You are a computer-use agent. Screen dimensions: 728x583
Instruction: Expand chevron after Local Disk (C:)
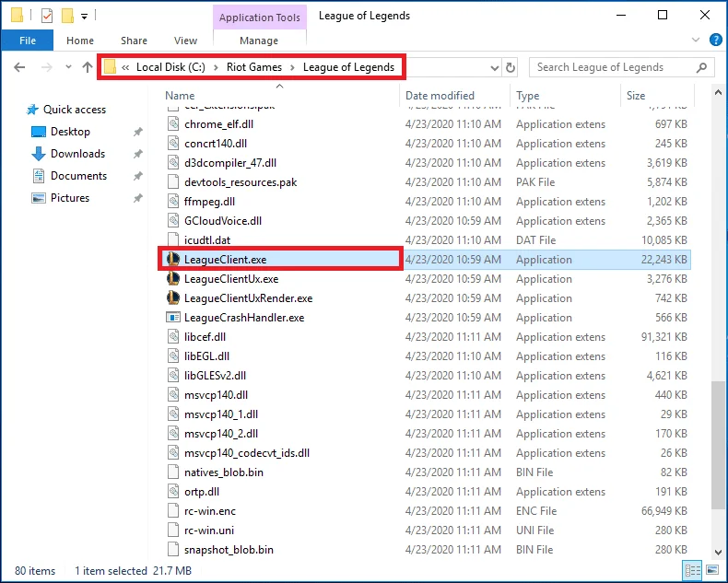pos(216,67)
